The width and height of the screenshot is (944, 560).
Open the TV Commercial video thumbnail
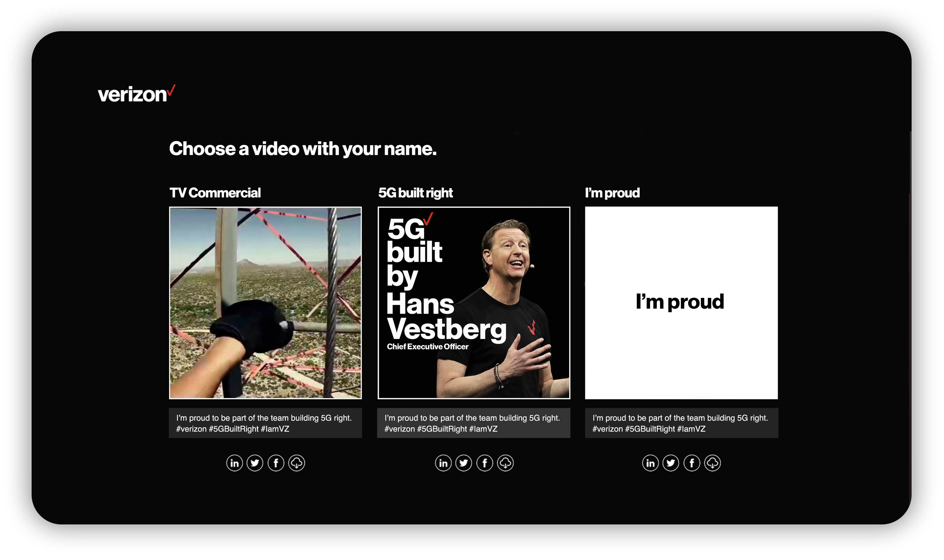265,303
